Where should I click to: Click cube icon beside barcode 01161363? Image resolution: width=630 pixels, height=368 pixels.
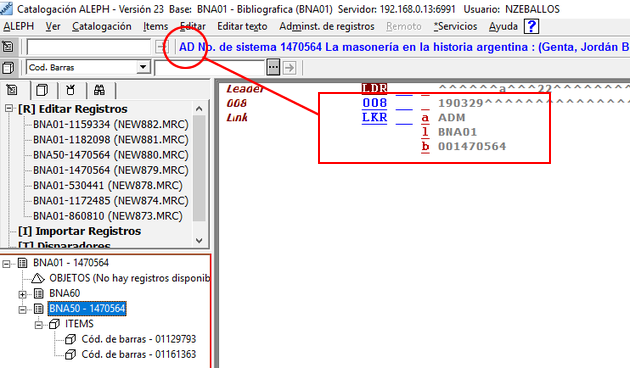click(71, 355)
